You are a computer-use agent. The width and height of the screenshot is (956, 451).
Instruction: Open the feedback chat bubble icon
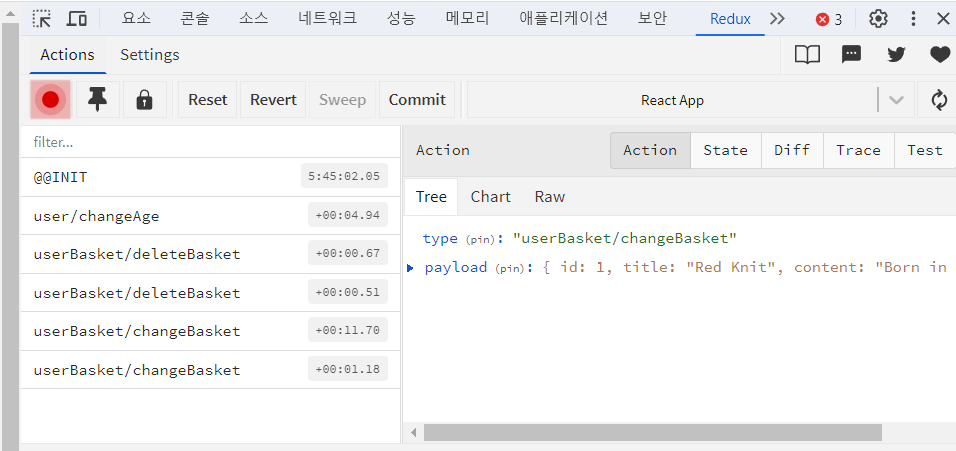tap(851, 55)
